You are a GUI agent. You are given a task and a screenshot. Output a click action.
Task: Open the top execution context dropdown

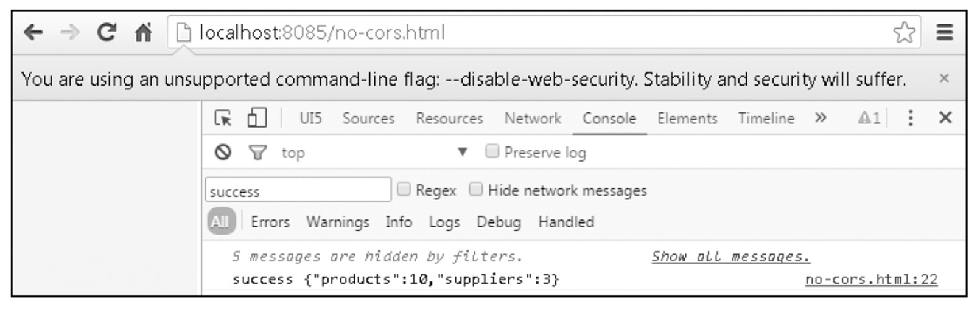pyautogui.click(x=374, y=153)
